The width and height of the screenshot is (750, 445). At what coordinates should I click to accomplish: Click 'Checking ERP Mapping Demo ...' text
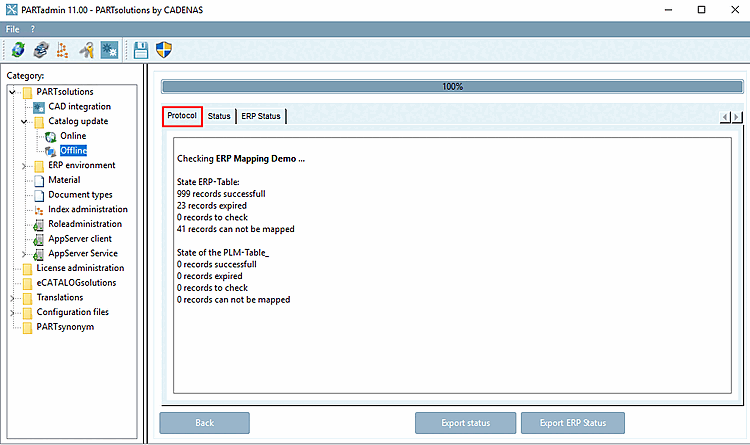[241, 159]
